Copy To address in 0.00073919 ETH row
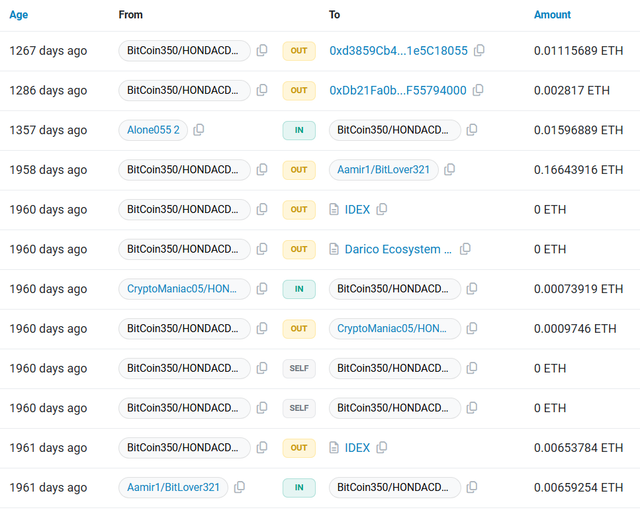The image size is (640, 510). (x=472, y=288)
